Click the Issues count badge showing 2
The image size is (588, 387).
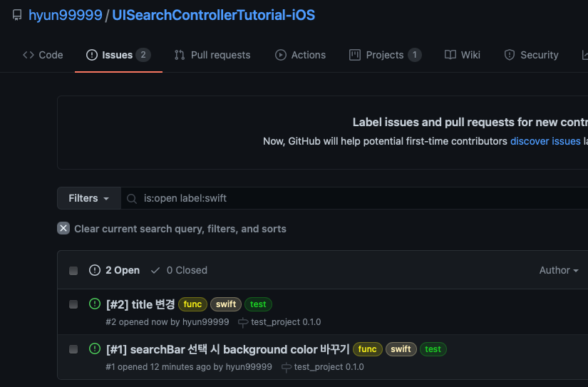[143, 55]
